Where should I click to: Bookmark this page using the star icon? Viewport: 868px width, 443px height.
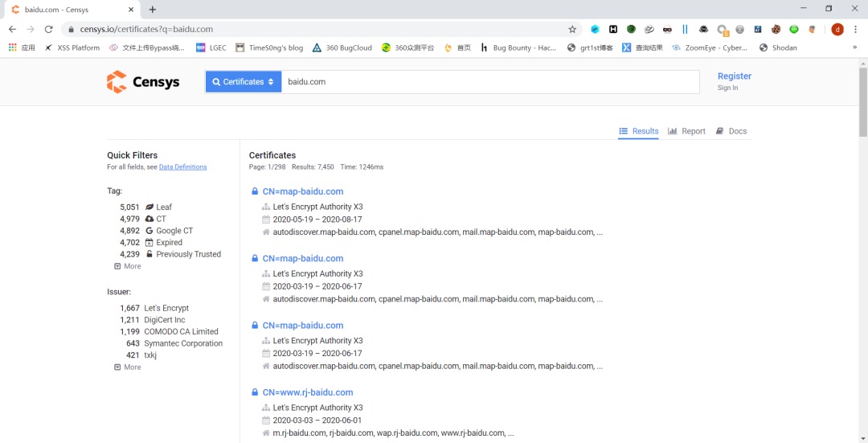click(x=572, y=30)
